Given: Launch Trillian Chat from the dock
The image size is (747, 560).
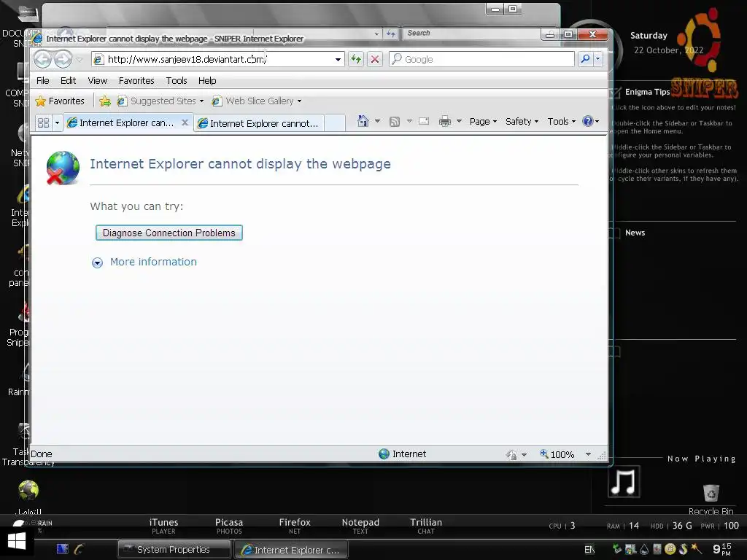Looking at the screenshot, I should tap(426, 526).
